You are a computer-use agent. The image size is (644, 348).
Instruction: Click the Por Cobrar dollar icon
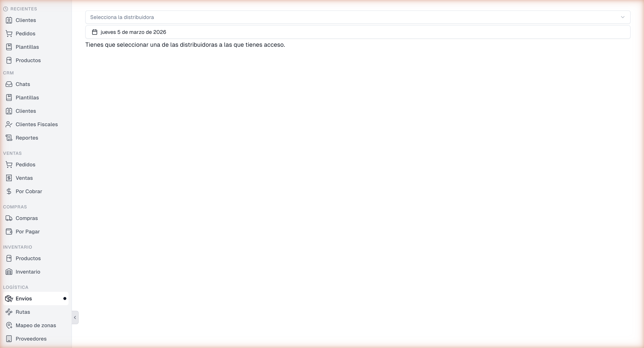[9, 191]
